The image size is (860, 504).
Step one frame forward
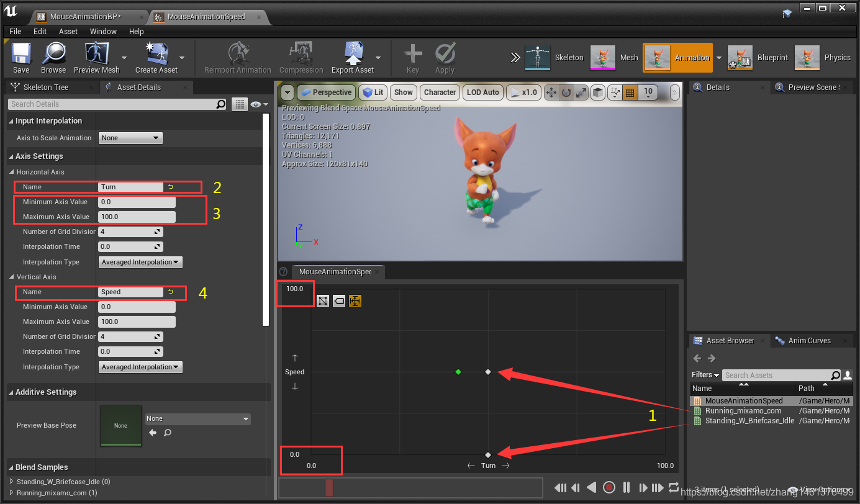(x=643, y=488)
